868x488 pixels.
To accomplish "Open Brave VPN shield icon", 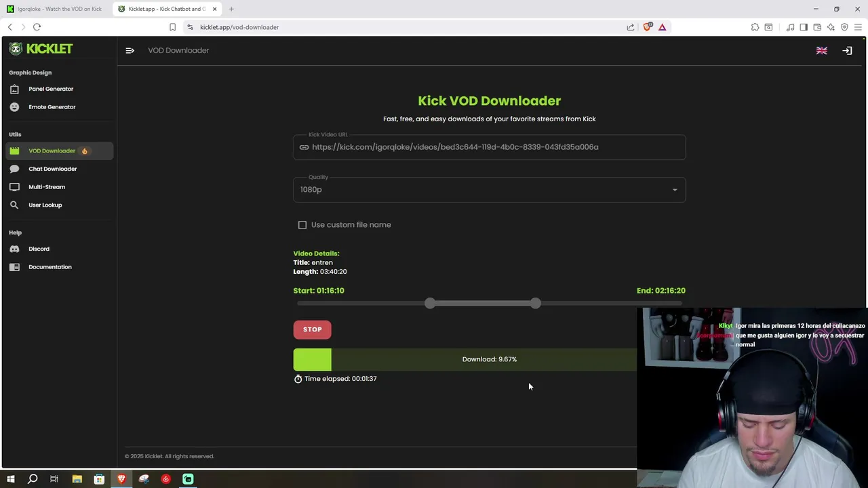I will [x=844, y=27].
